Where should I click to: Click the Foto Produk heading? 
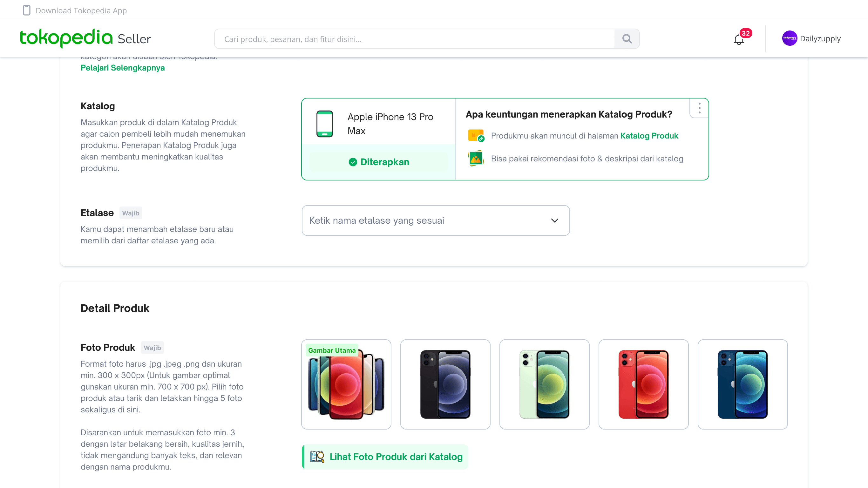[x=108, y=348]
